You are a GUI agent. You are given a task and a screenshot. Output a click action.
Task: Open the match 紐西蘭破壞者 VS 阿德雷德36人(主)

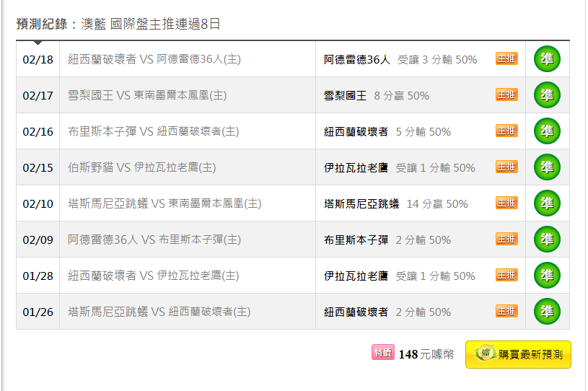pos(154,59)
